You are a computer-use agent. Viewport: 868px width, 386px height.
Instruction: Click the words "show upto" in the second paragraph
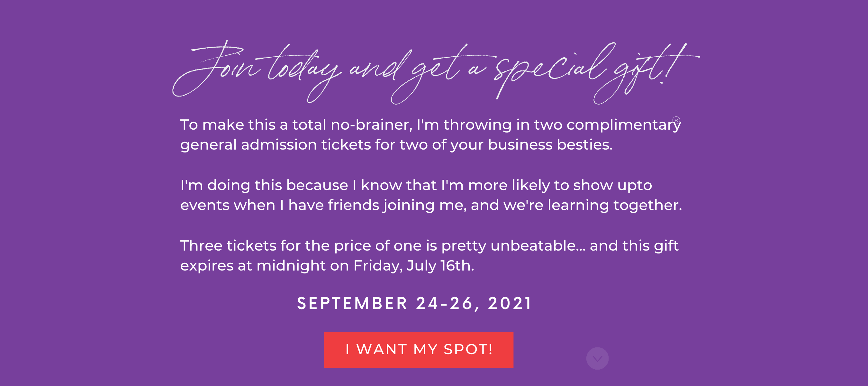(613, 185)
